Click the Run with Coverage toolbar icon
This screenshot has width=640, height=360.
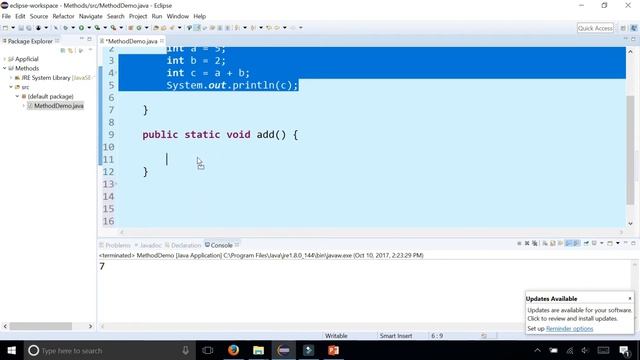(97, 28)
